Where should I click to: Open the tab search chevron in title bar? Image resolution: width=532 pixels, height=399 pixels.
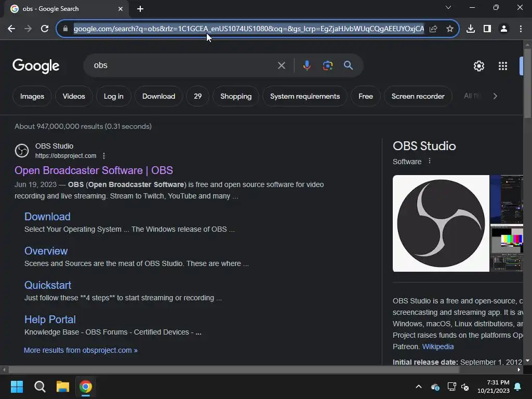448,7
